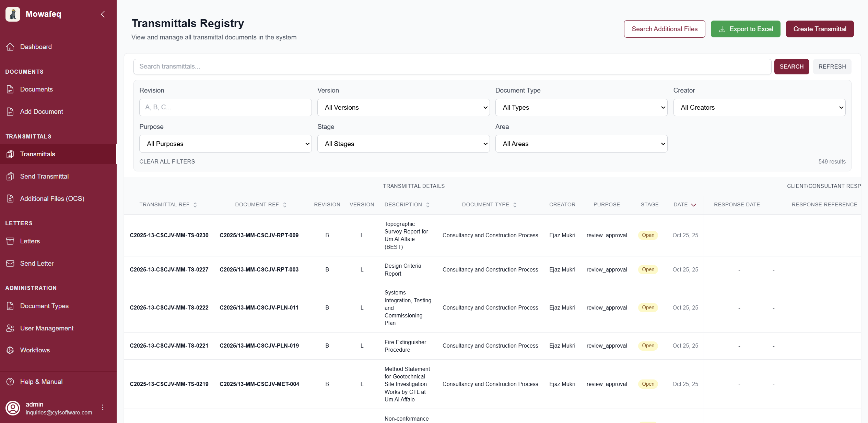Open Send Transmittal from the sidebar icon
Screen dimensions: 868x423
coord(10,176)
